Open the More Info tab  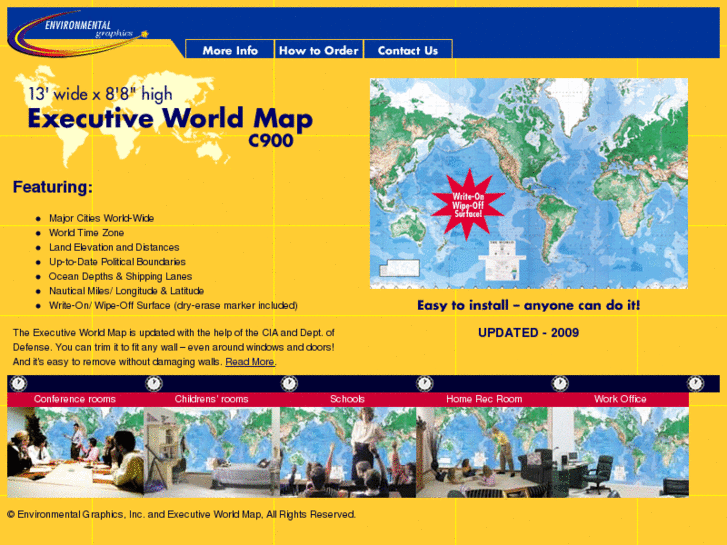(x=230, y=50)
